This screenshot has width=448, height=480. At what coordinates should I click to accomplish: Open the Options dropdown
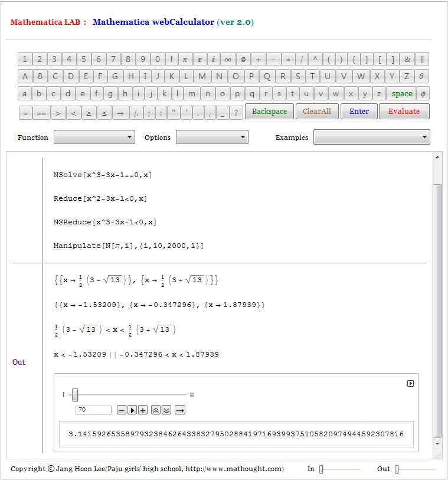tap(212, 137)
